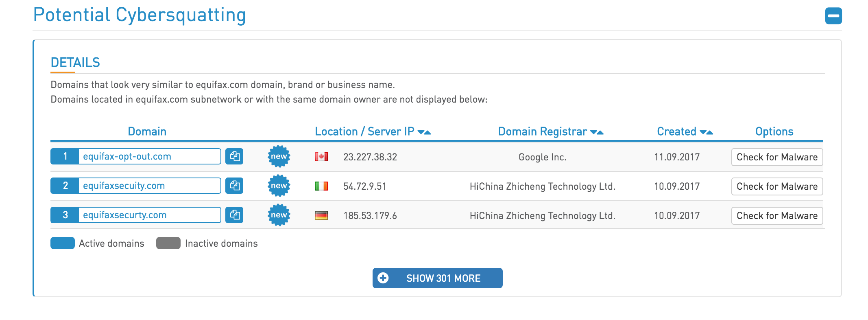This screenshot has height=320, width=868.
Task: Click HiChina registrar in the equifaxsecurty.com row
Action: [x=542, y=216]
